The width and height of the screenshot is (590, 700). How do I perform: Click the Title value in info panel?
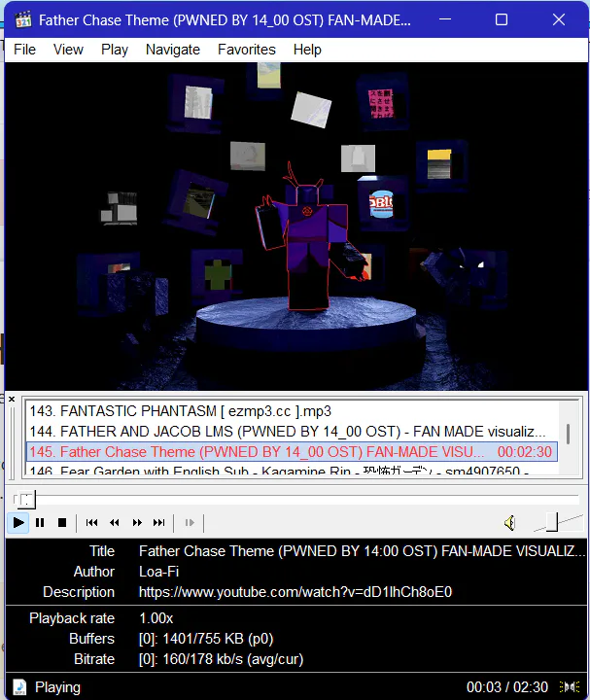pos(362,551)
